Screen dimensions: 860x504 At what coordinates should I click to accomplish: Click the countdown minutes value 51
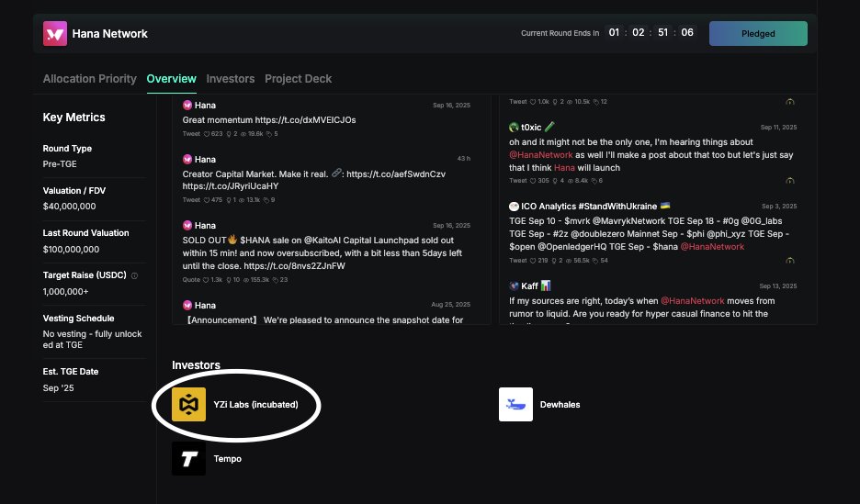[x=662, y=33]
